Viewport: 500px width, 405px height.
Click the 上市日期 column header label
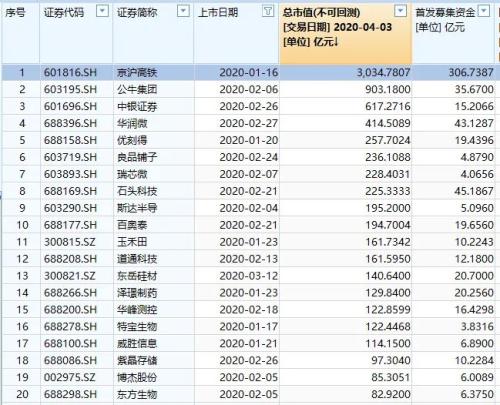pyautogui.click(x=218, y=13)
